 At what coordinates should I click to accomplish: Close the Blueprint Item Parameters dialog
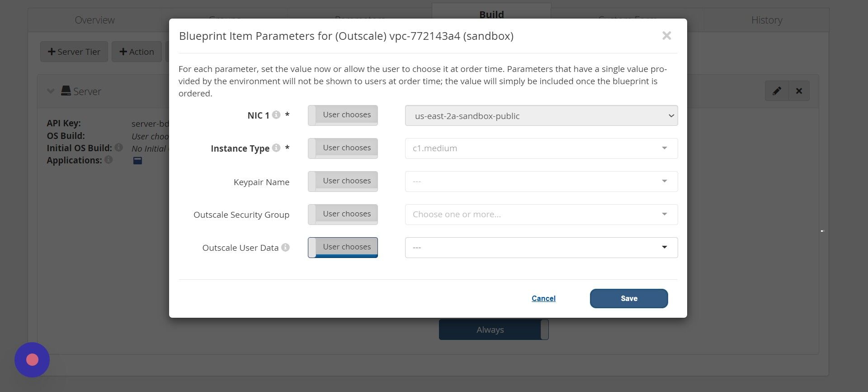click(666, 36)
